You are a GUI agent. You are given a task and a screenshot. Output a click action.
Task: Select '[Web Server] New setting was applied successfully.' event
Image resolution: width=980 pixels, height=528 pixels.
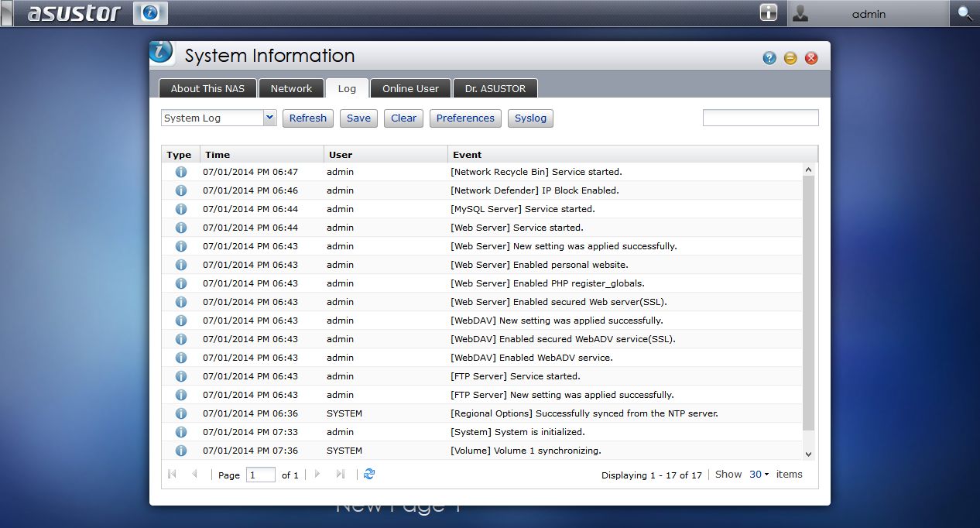pyautogui.click(x=564, y=246)
